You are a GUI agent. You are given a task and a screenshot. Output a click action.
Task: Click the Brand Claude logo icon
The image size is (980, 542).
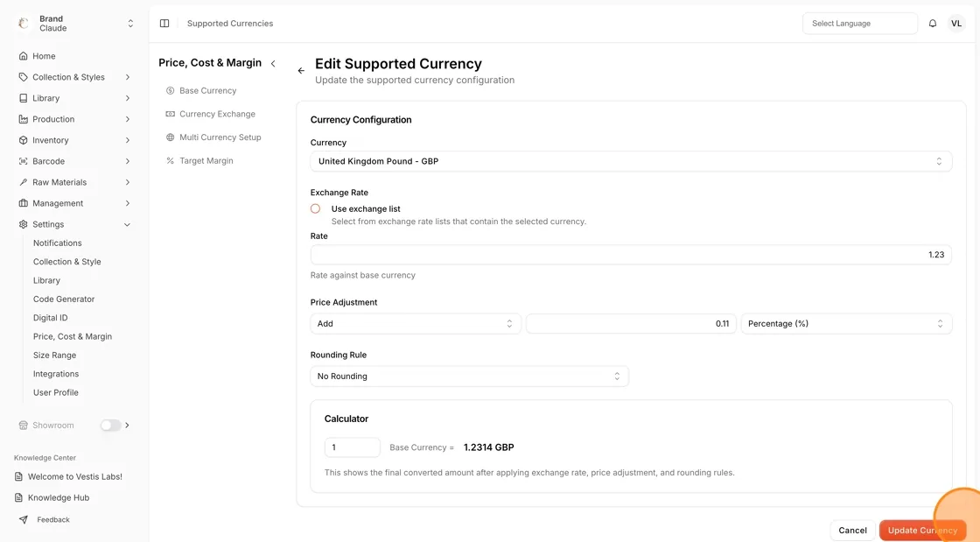tap(23, 23)
